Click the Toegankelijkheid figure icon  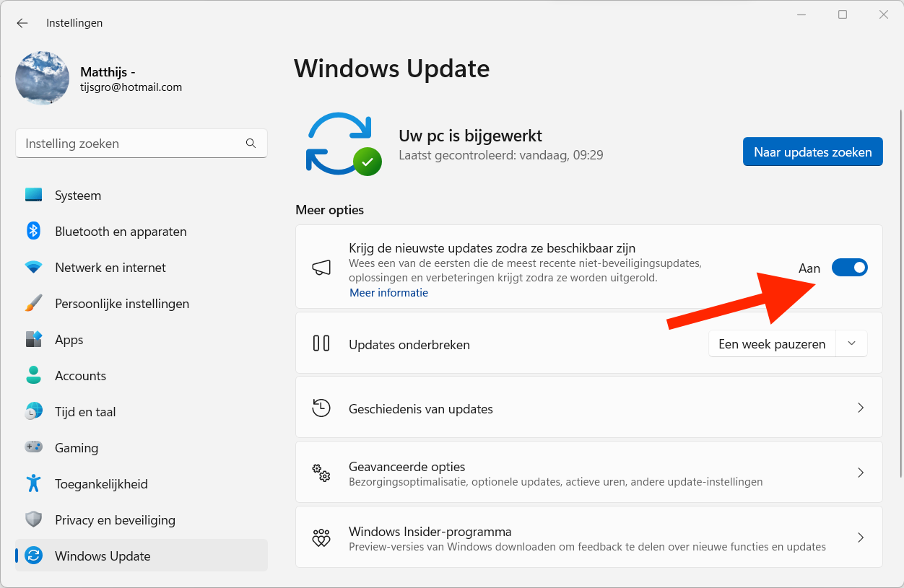[33, 484]
